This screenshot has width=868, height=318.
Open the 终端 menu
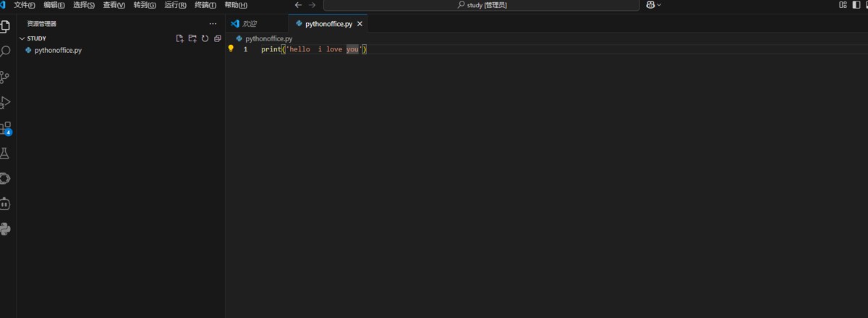tap(205, 5)
